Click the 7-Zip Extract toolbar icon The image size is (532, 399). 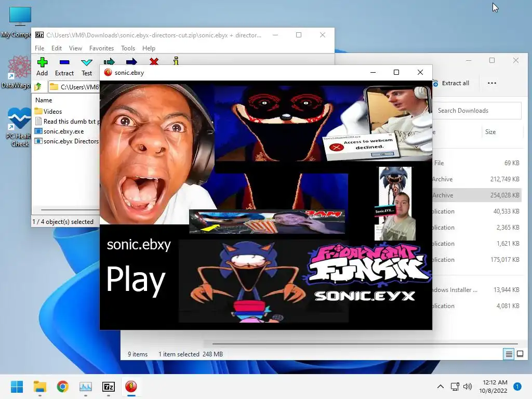(64, 62)
